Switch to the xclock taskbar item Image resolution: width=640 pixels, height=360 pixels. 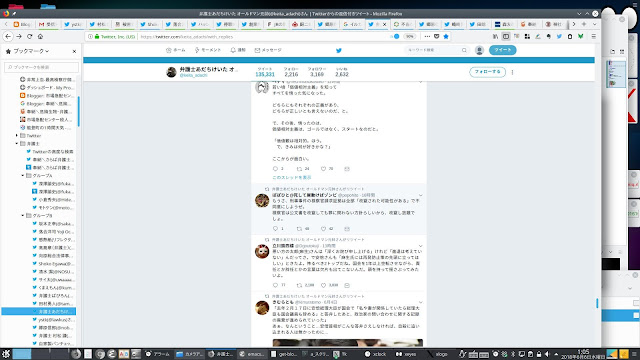tap(376, 354)
